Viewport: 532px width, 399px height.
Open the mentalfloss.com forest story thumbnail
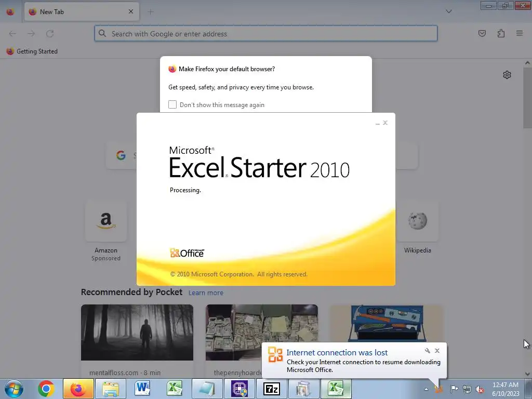[x=137, y=332]
